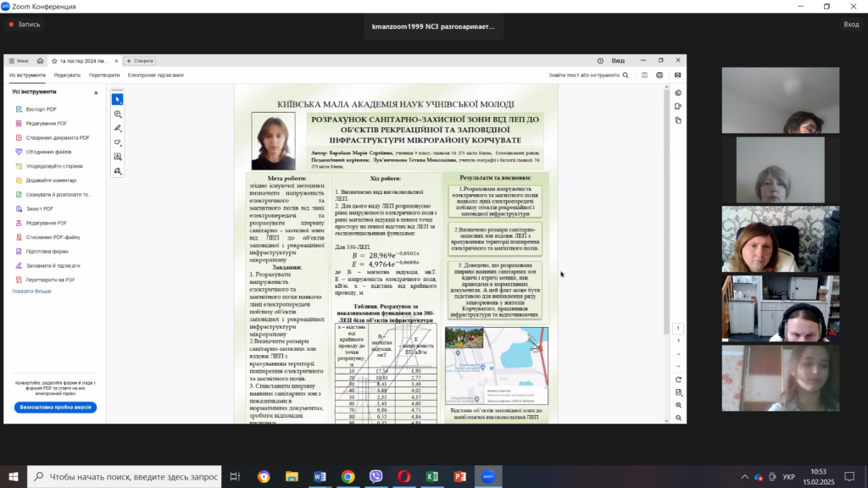Switch to the Усі інструменти tab
Image resolution: width=868 pixels, height=488 pixels.
[27, 75]
